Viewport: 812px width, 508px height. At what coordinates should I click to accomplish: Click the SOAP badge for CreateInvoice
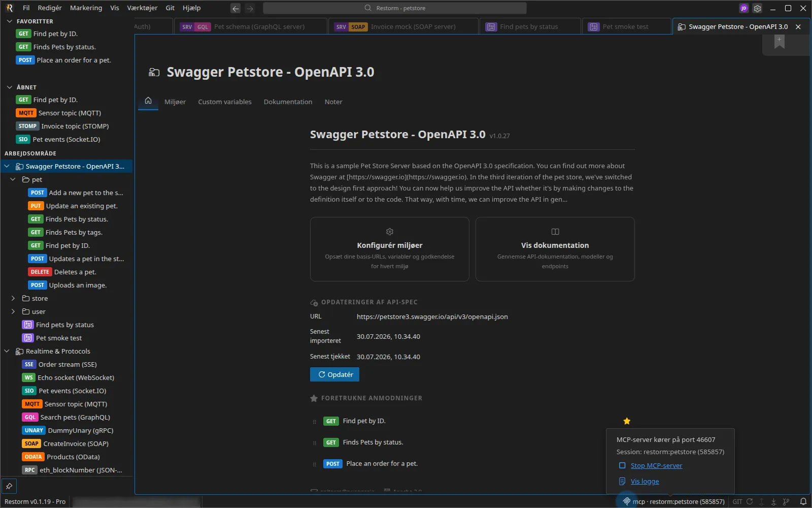(x=31, y=443)
